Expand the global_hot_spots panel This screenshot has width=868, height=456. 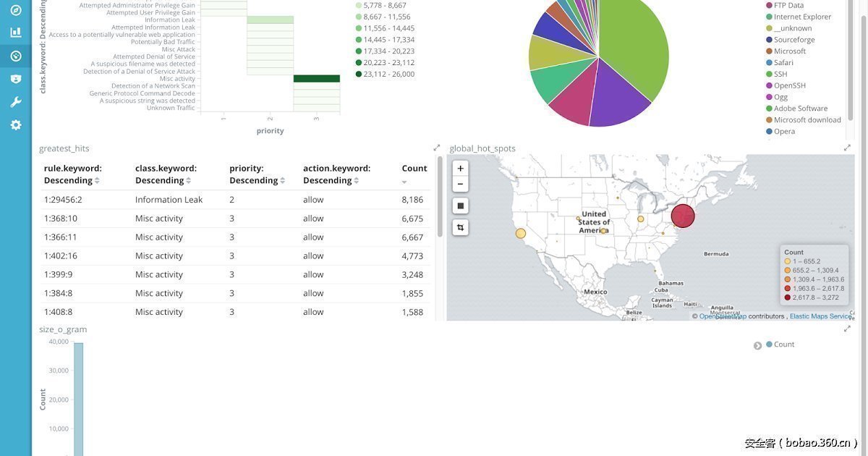pos(847,148)
